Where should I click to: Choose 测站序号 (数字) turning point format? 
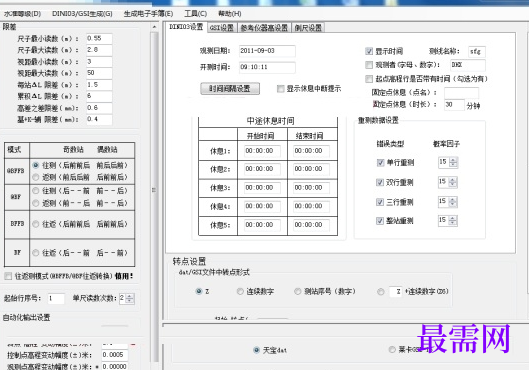click(298, 291)
